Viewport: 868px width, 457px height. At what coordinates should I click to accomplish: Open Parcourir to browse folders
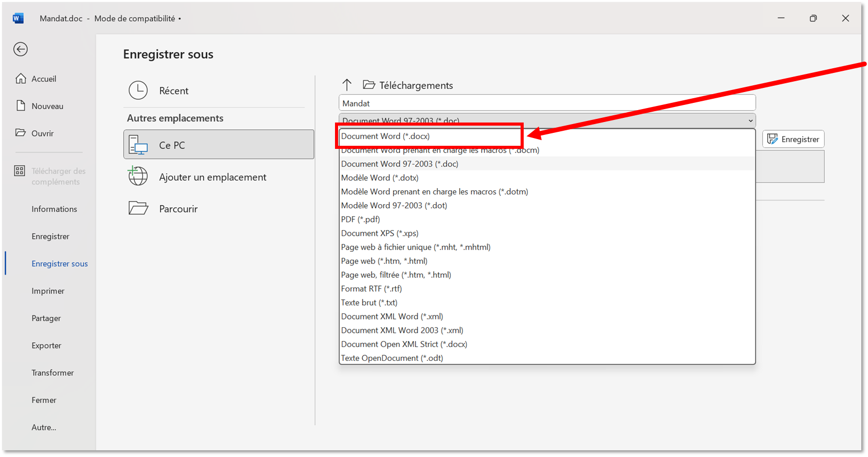(218, 209)
